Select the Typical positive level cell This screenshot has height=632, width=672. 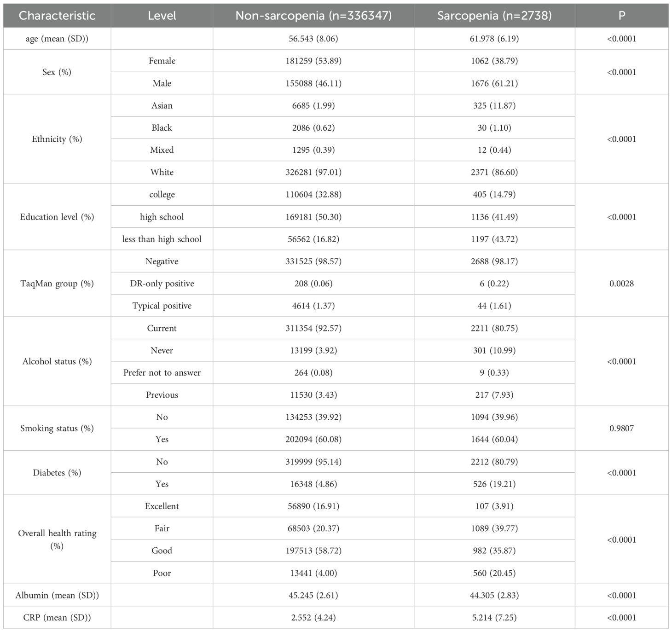click(x=162, y=306)
